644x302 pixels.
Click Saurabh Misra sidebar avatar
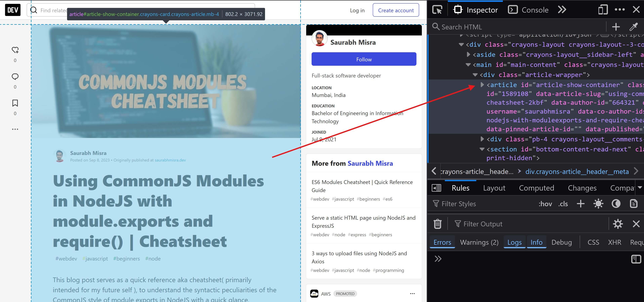pyautogui.click(x=319, y=38)
